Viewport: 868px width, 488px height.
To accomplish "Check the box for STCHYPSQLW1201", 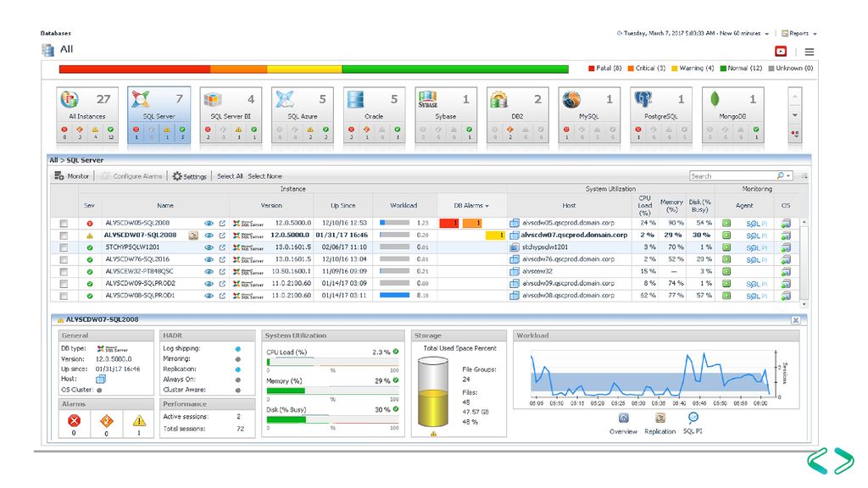I will [64, 248].
